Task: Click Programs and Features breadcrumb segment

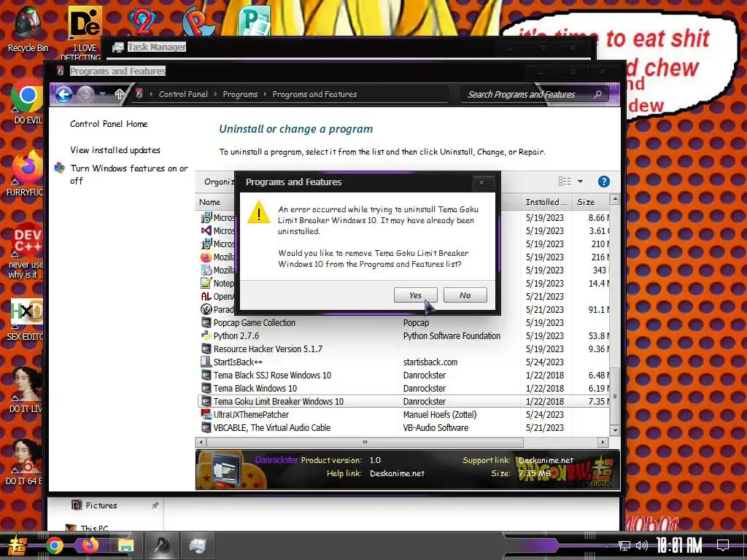Action: click(x=314, y=94)
